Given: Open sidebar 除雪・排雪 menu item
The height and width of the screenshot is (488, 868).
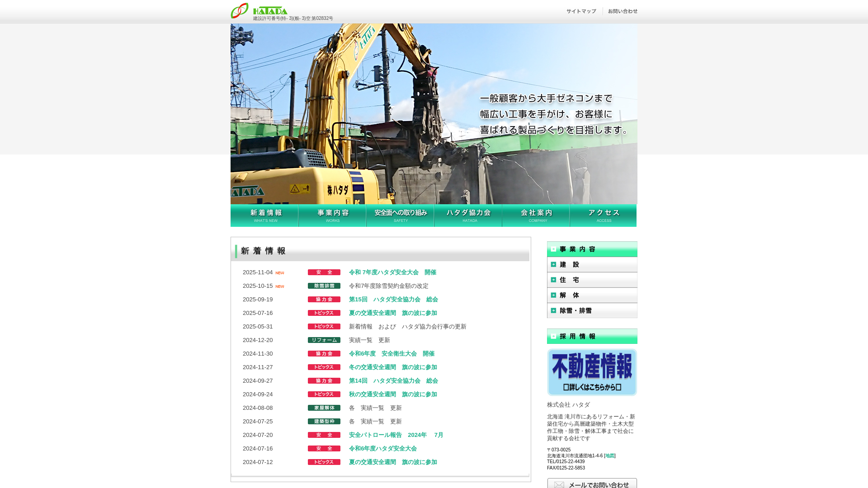Looking at the screenshot, I should (592, 310).
